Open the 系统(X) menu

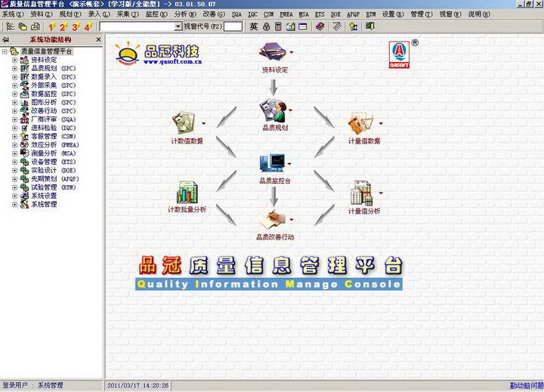click(13, 14)
